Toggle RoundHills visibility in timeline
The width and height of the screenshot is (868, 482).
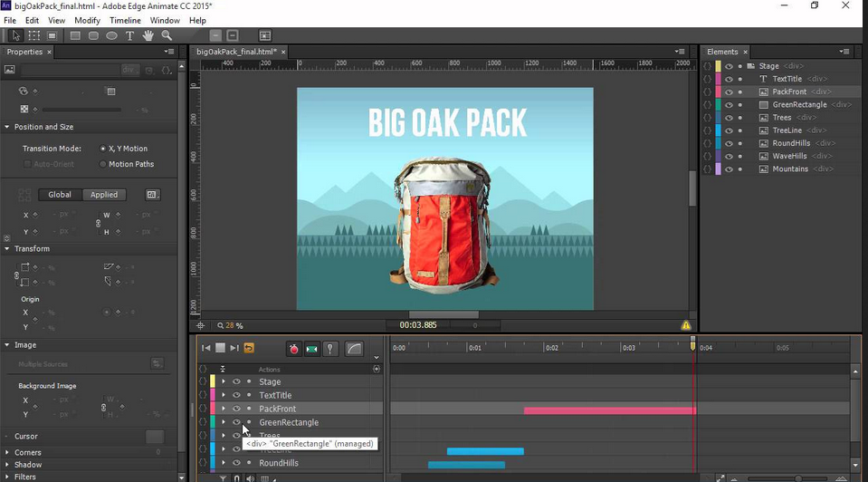[236, 463]
